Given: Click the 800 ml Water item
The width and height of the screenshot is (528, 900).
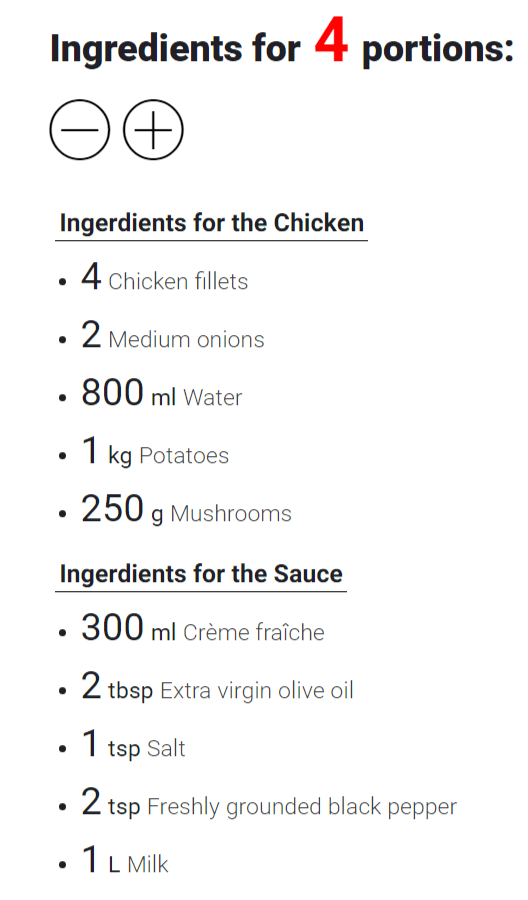Looking at the screenshot, I should coord(162,393).
